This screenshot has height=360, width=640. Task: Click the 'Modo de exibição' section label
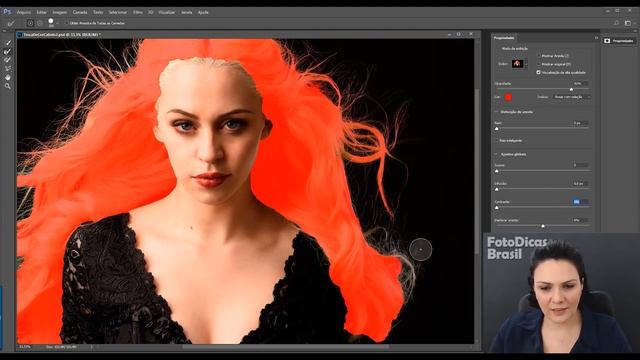click(x=515, y=49)
